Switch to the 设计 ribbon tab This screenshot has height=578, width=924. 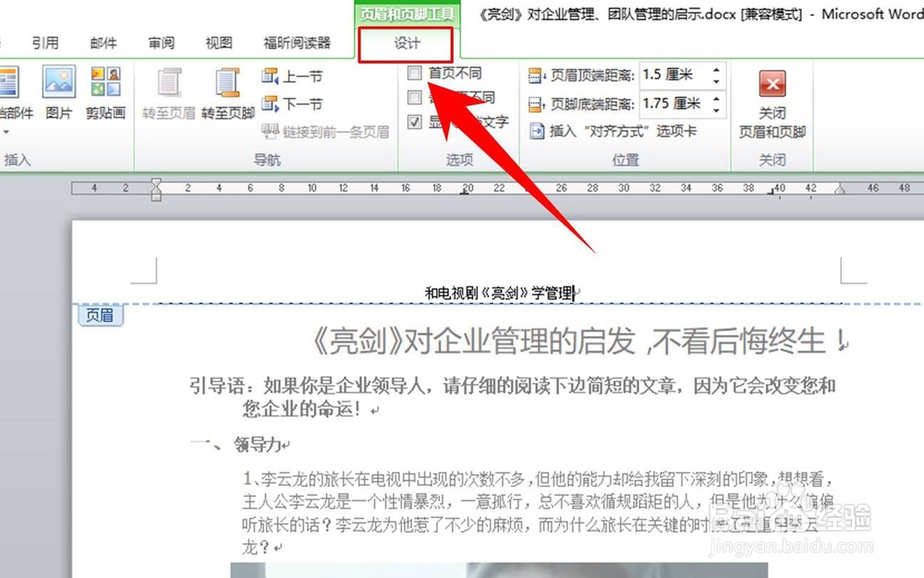pos(407,42)
